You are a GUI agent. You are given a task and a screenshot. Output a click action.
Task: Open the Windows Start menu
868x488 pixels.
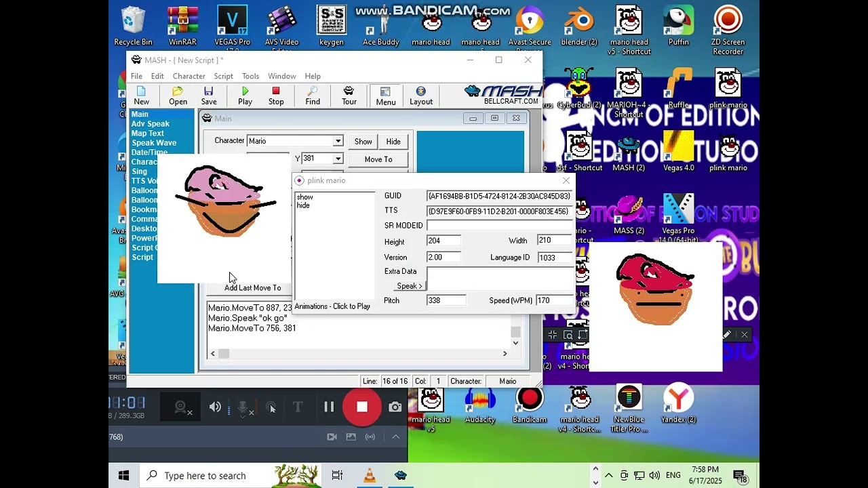[x=123, y=475]
